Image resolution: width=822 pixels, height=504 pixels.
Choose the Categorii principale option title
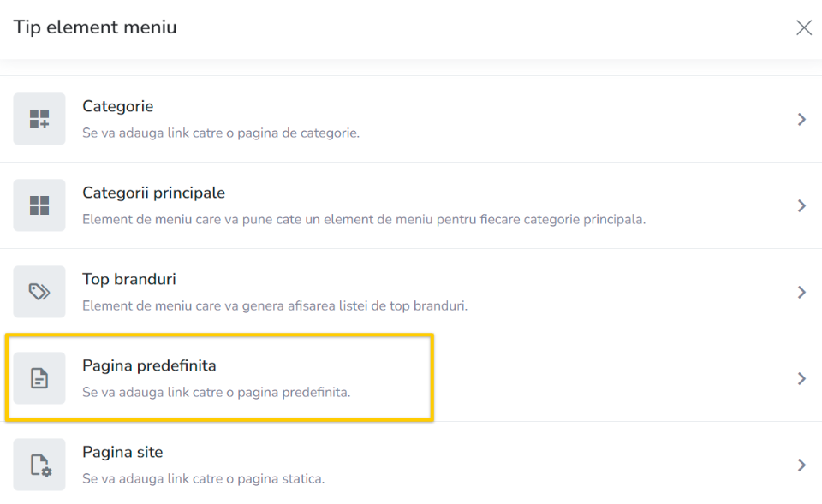153,193
